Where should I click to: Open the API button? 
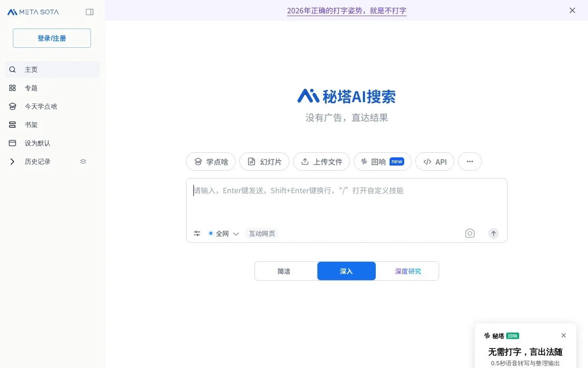[x=435, y=161]
